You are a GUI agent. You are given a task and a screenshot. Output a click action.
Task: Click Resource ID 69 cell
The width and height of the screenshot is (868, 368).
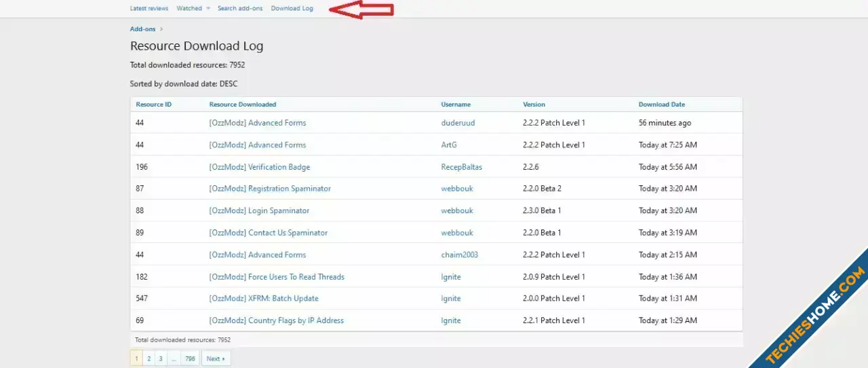tap(140, 320)
